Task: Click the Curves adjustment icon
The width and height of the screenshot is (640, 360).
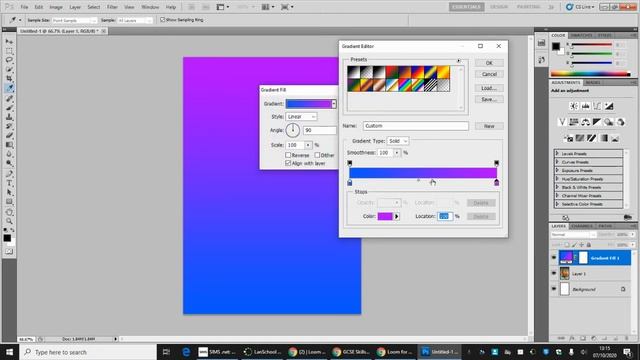Action: (597, 106)
